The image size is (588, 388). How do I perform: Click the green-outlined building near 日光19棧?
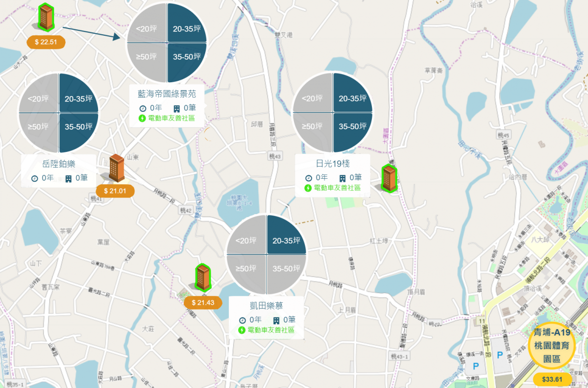389,178
